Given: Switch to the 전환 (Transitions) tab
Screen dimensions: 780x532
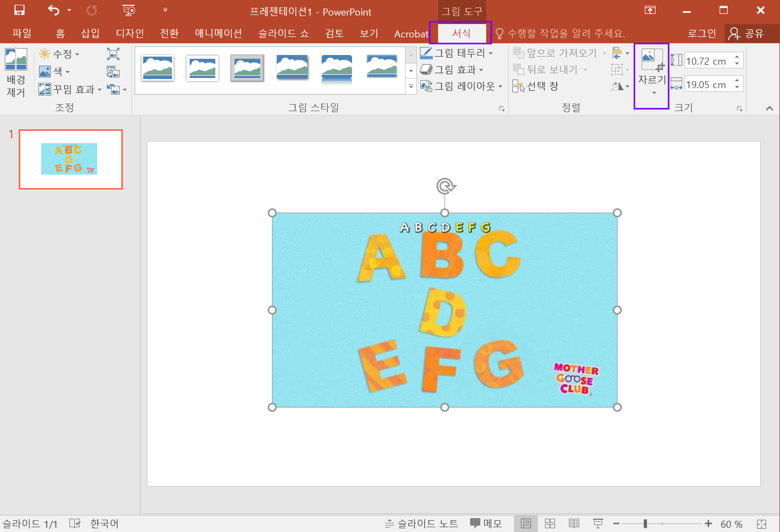Looking at the screenshot, I should pyautogui.click(x=169, y=33).
